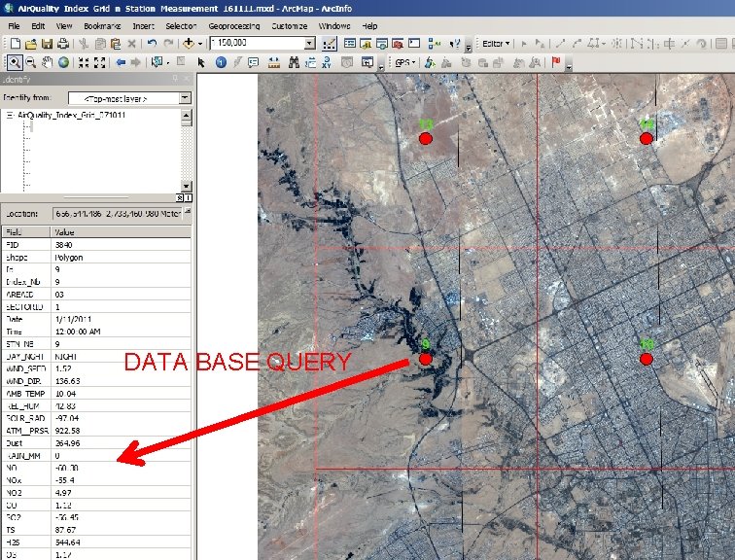Viewport: 735px width, 560px height.
Task: Pick the Select Elements arrow tool
Action: click(201, 62)
